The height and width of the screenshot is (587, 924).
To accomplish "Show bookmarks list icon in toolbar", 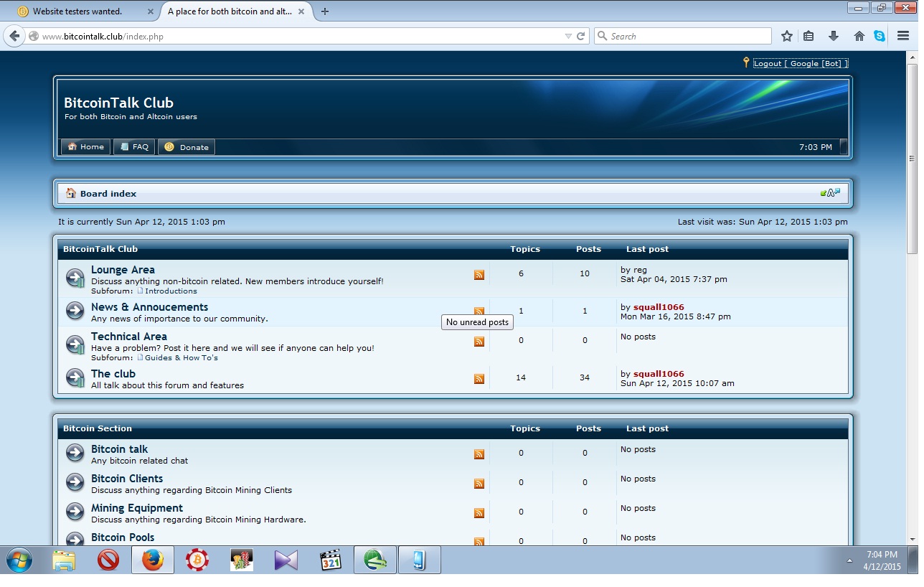I will click(x=808, y=36).
